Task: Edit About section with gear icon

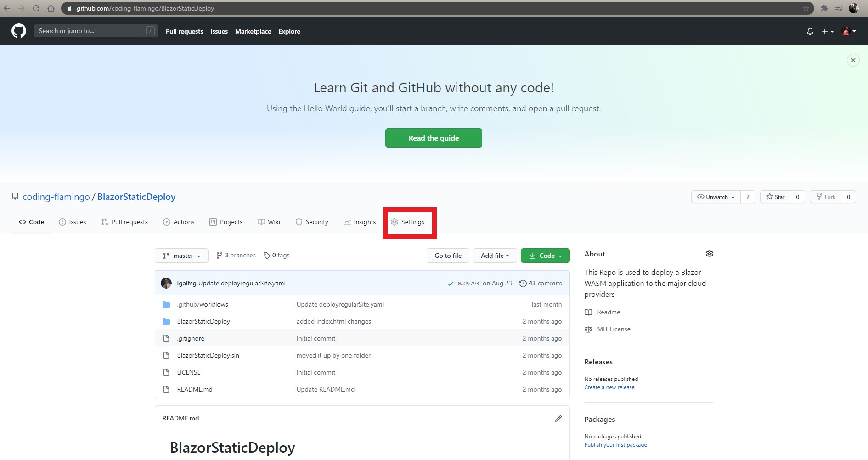Action: pos(710,254)
